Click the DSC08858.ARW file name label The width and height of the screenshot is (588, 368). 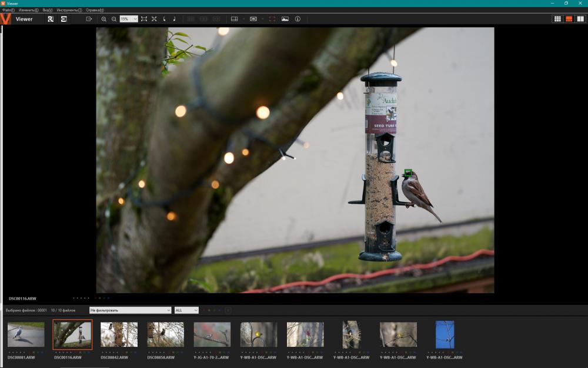[x=161, y=357]
